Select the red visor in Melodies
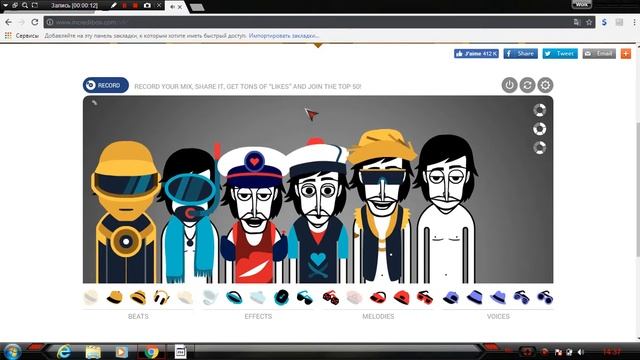640x360 pixels. [378, 298]
